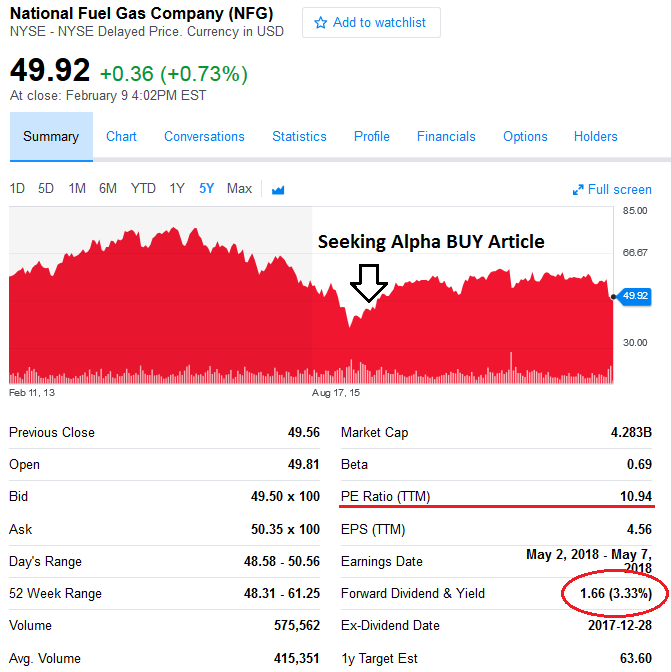Click the Beta value 0.69
The height and width of the screenshot is (672, 671).
pos(639,465)
